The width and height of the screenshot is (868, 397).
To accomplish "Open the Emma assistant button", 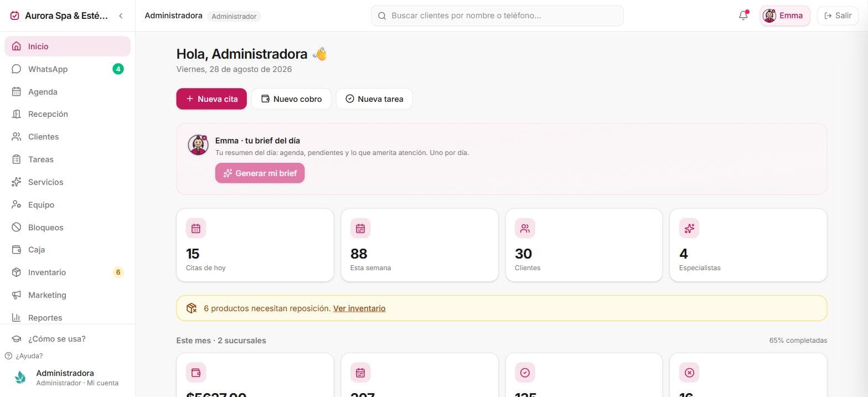I will tap(785, 16).
